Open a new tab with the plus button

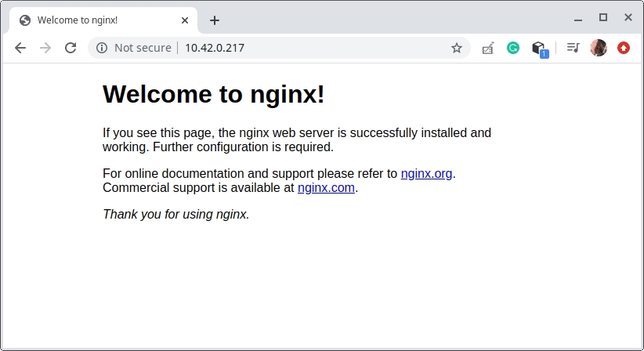[215, 20]
